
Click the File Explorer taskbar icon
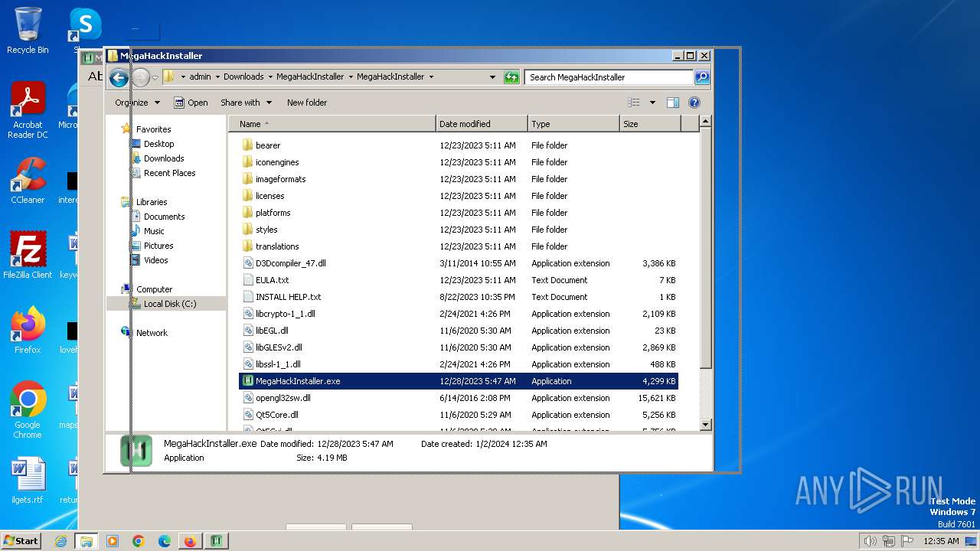pyautogui.click(x=87, y=541)
